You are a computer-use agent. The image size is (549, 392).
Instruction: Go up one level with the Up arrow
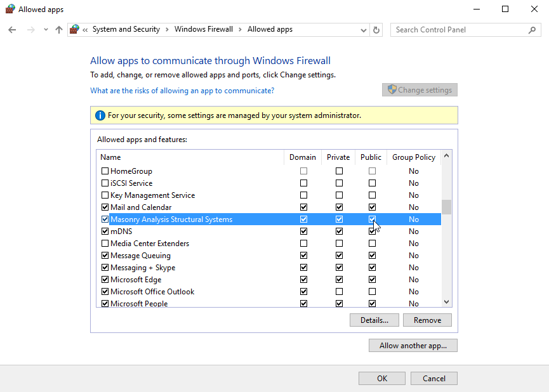pyautogui.click(x=59, y=30)
